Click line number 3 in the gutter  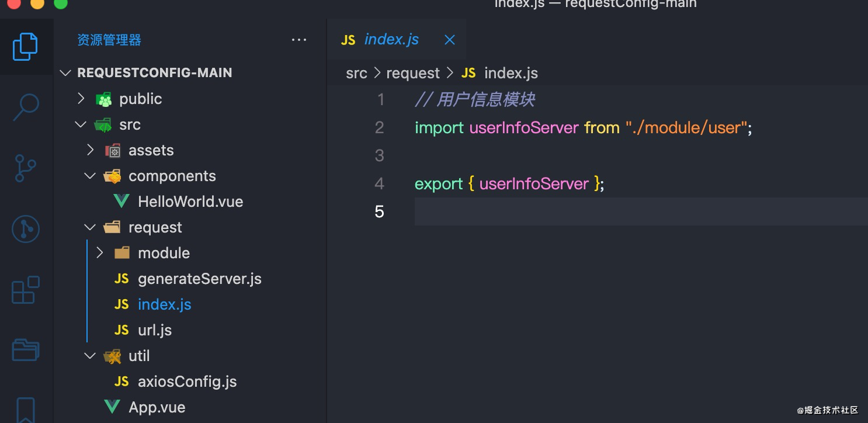tap(380, 155)
